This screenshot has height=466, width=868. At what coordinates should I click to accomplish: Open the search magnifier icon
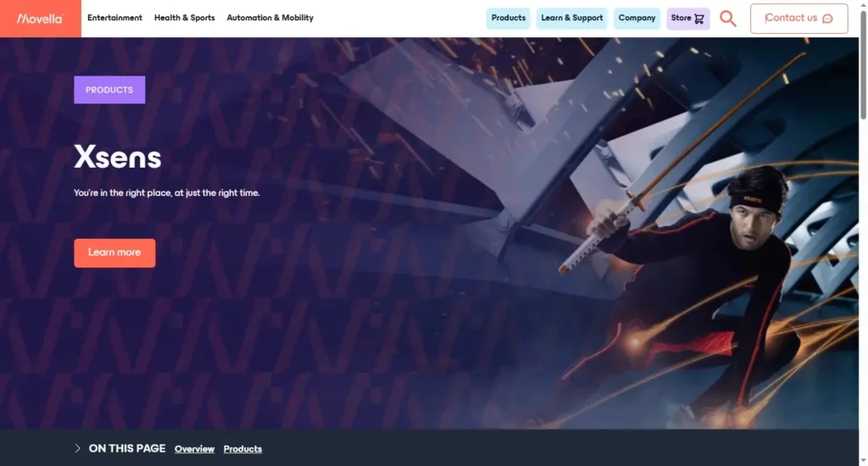[x=728, y=19]
